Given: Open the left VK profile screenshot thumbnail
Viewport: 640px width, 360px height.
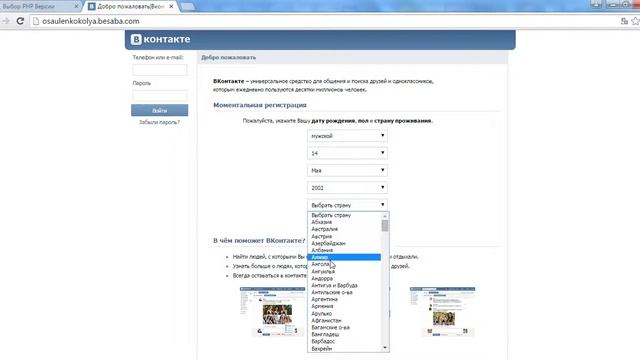Looking at the screenshot, I should coord(272,311).
